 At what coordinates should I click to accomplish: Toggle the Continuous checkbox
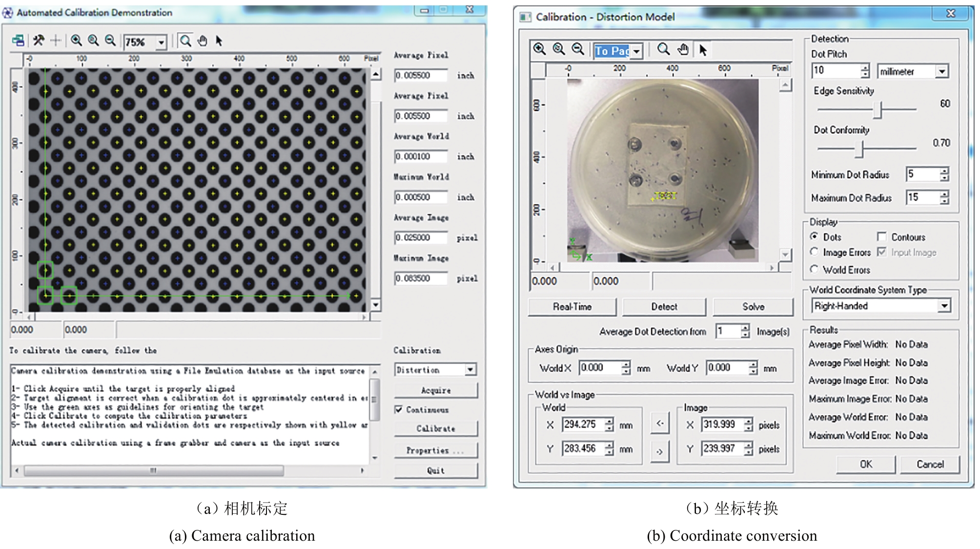tap(399, 409)
